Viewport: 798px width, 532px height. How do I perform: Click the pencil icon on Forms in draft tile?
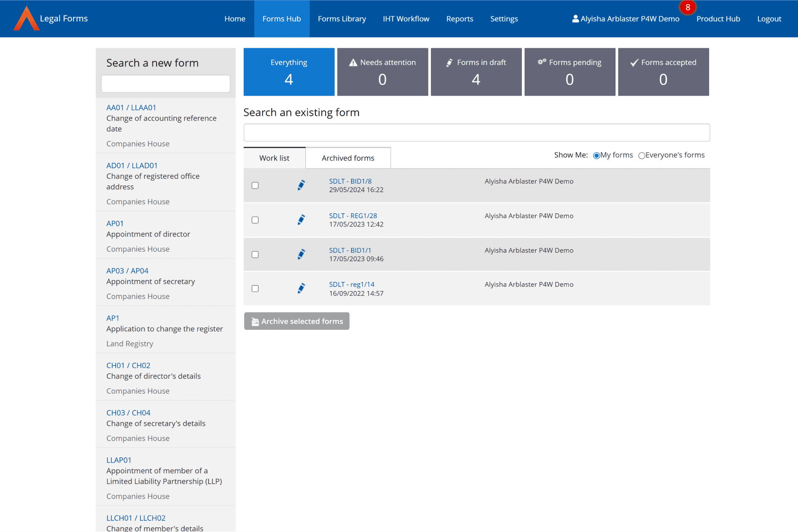[449, 62]
